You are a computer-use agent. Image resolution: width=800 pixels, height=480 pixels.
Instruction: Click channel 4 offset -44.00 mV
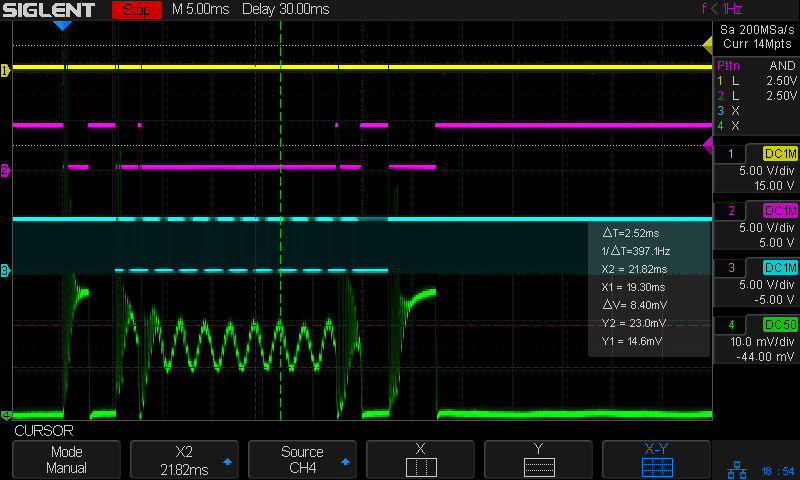point(765,357)
